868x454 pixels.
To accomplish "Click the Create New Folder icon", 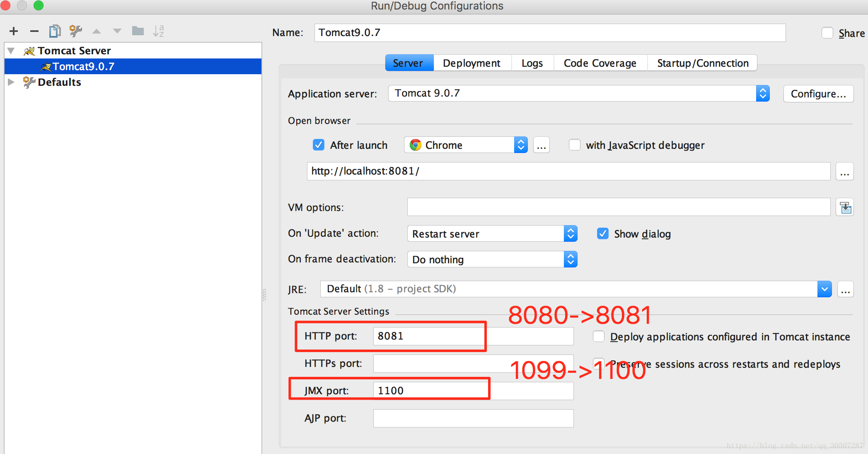I will pos(138,31).
